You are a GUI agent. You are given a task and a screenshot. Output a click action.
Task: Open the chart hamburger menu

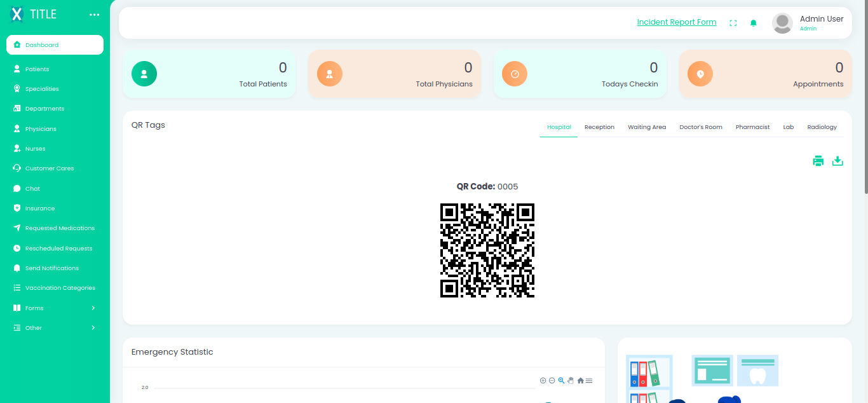(x=589, y=381)
